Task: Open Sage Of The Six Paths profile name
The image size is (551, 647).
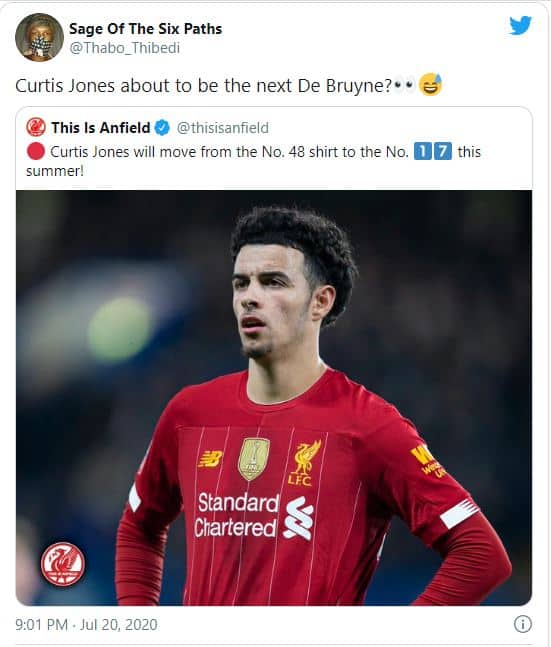Action: click(145, 29)
